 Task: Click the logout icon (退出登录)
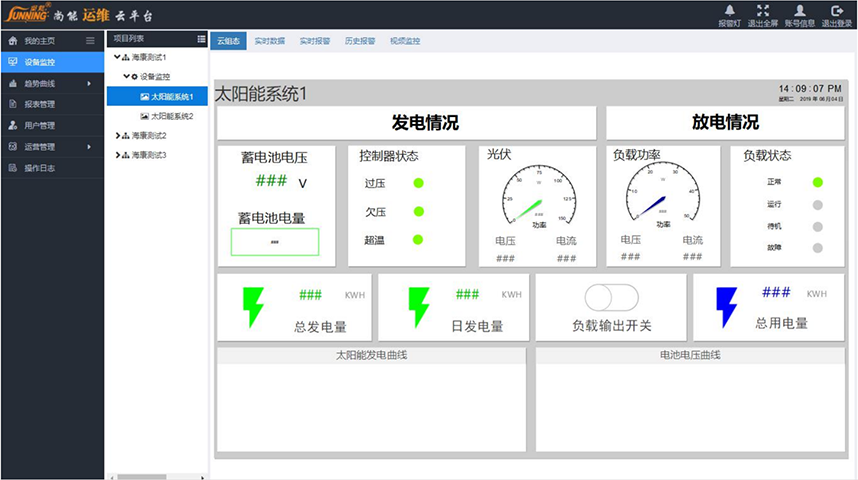click(x=836, y=10)
